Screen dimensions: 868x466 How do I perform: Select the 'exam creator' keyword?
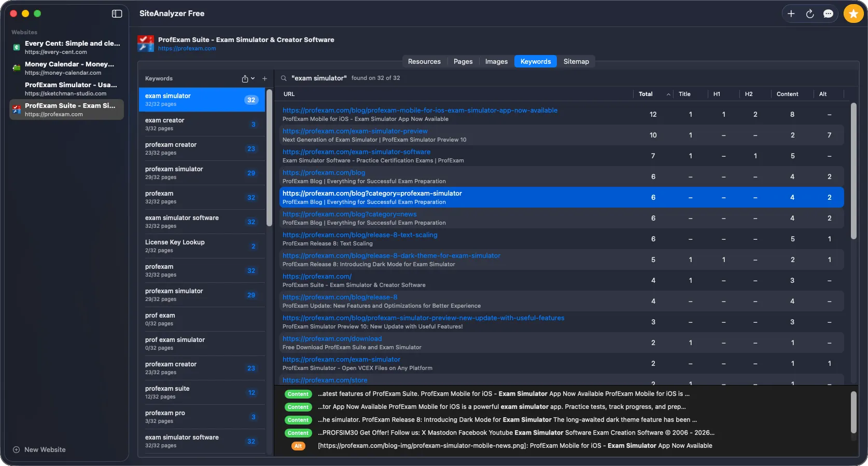coord(202,124)
